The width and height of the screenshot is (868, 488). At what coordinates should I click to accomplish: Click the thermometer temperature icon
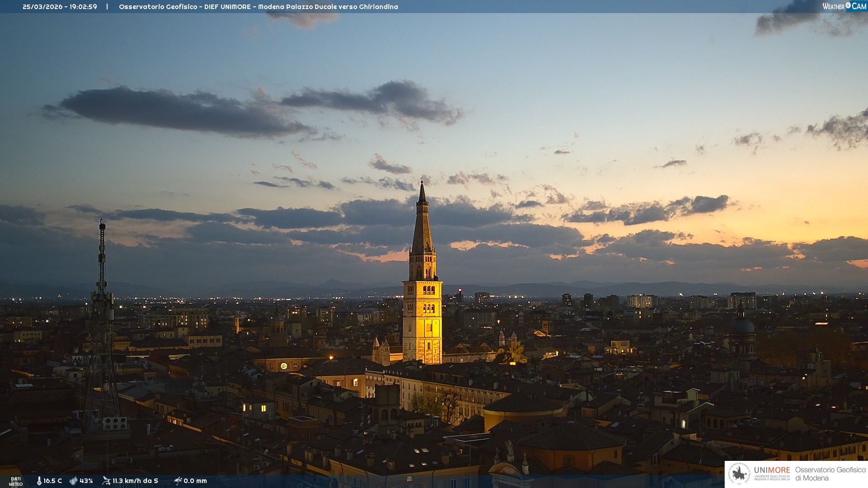(x=39, y=481)
